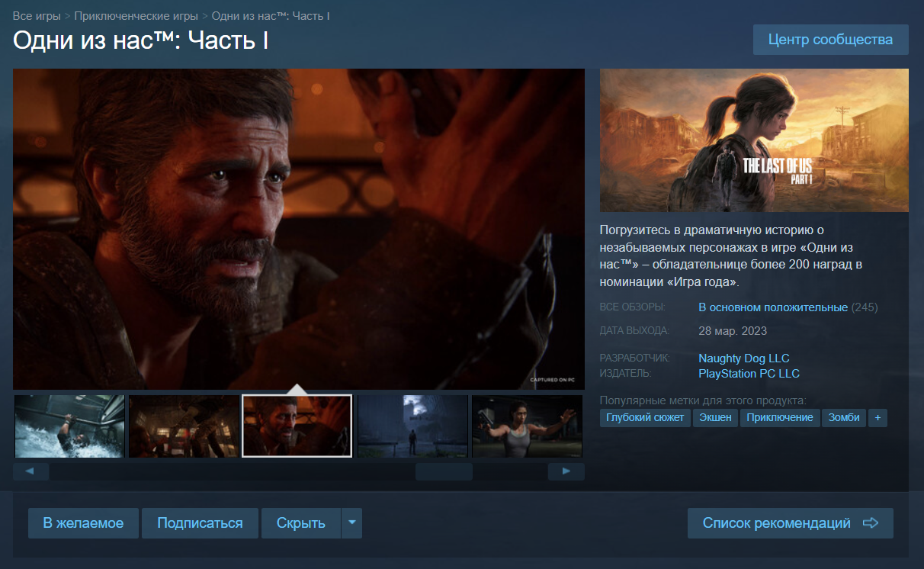Open the 'Центр сообщества' community hub
This screenshot has width=924, height=569.
(x=830, y=40)
